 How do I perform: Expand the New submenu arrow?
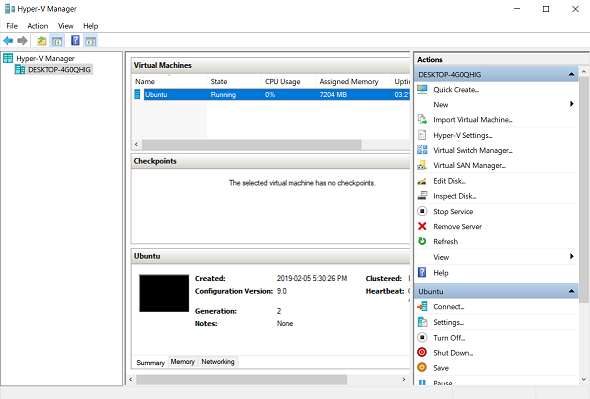pos(572,104)
